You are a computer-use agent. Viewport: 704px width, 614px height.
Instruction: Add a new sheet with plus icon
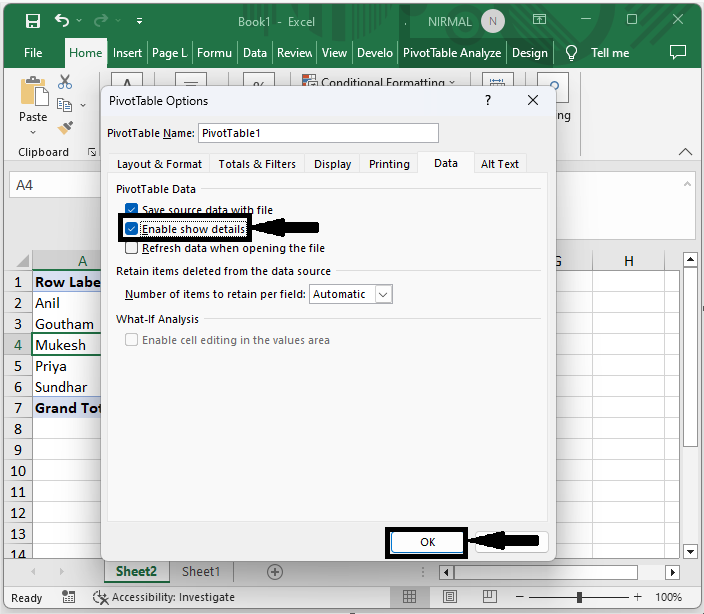coord(275,572)
